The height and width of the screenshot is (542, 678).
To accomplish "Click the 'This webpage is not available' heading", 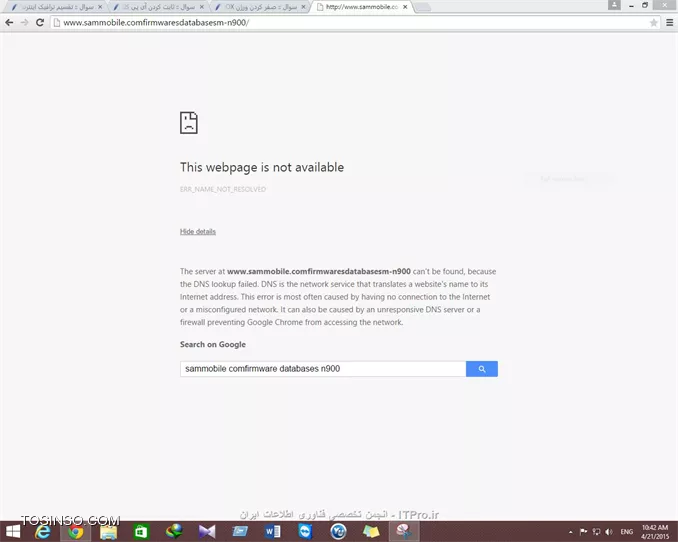I will (262, 167).
